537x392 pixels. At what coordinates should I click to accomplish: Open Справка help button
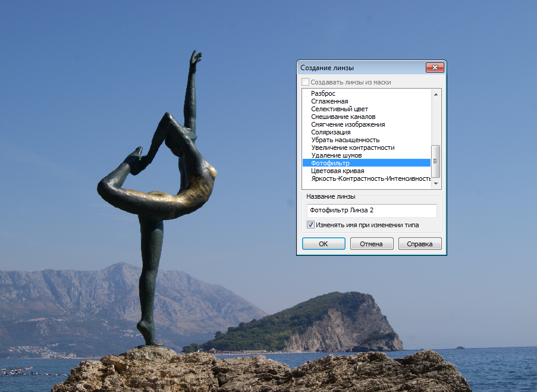pos(419,244)
